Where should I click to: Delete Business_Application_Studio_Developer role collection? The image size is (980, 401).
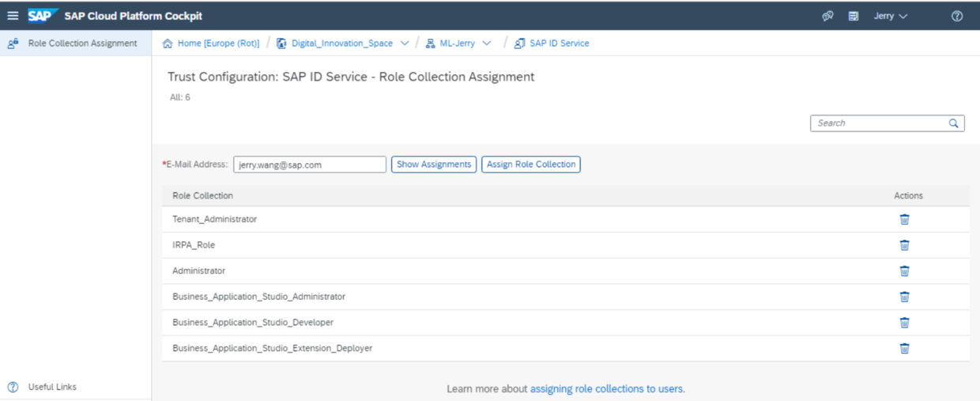pos(905,323)
